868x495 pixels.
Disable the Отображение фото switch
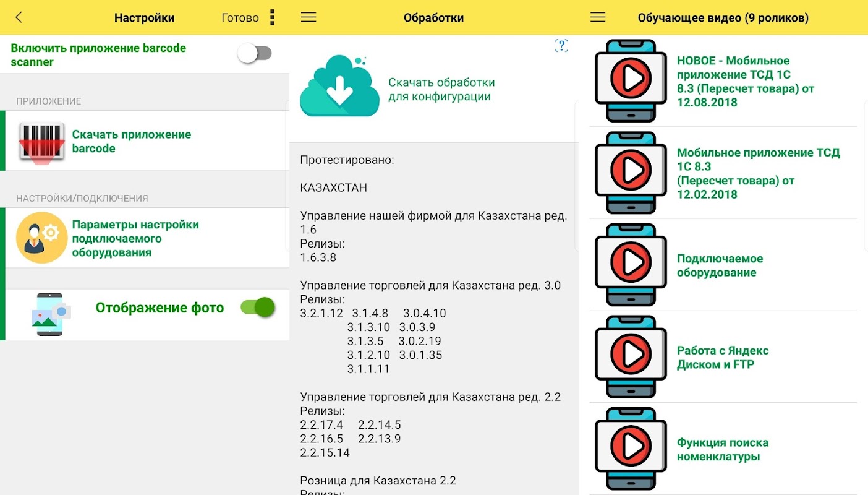[x=257, y=308]
